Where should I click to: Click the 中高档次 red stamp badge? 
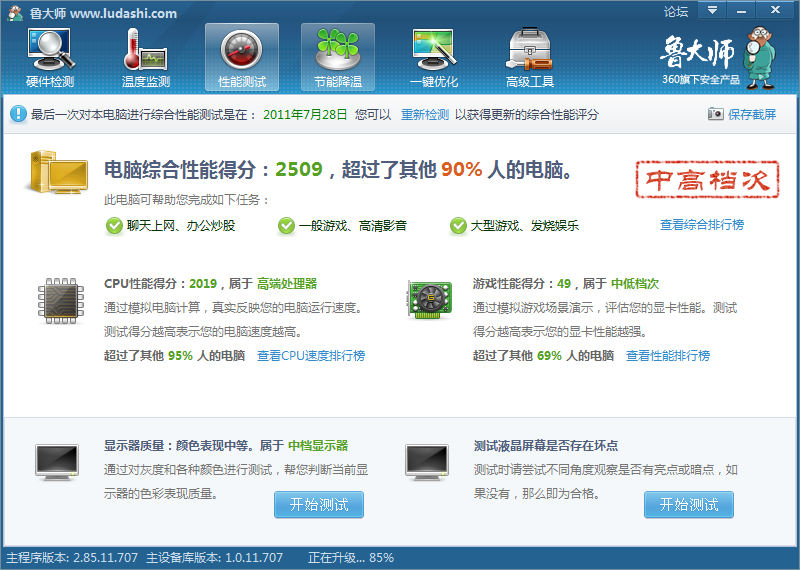(x=707, y=179)
